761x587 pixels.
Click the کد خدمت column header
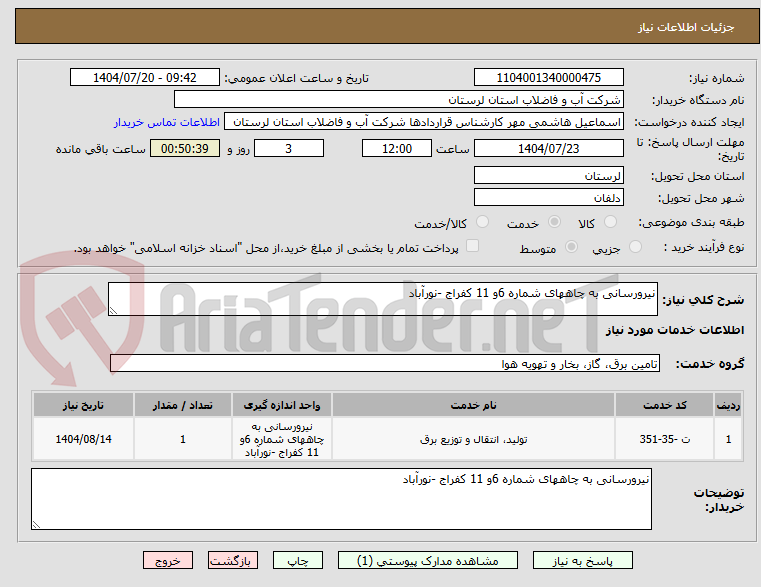(664, 405)
